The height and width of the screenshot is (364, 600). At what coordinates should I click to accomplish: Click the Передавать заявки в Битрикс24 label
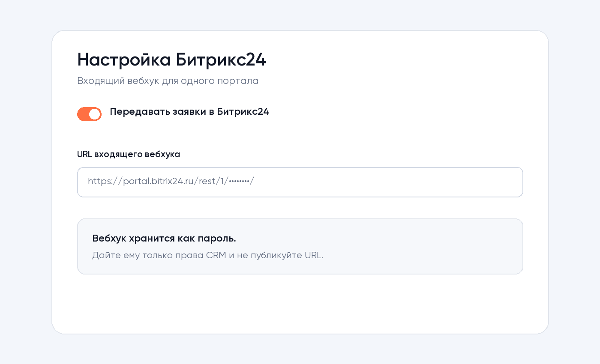pos(189,112)
